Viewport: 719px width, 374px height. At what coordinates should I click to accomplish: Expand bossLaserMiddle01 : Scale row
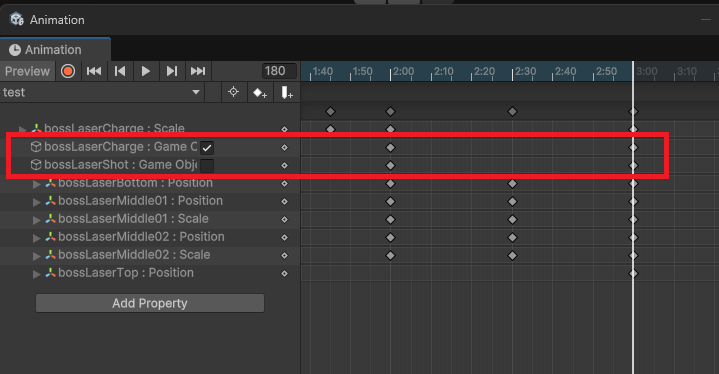pos(37,220)
